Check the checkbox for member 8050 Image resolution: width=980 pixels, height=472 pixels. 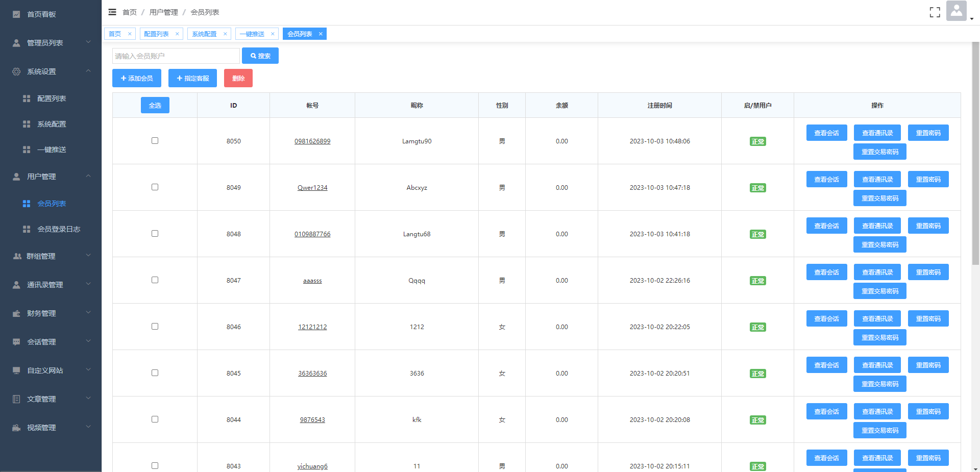coord(155,141)
